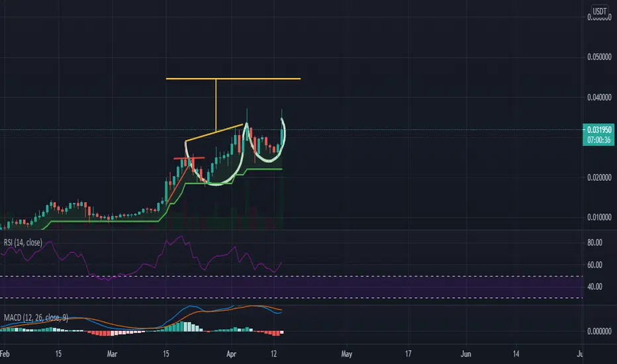This screenshot has width=617, height=364.
Task: Select the small white handle curve drawing
Action: coord(269,161)
